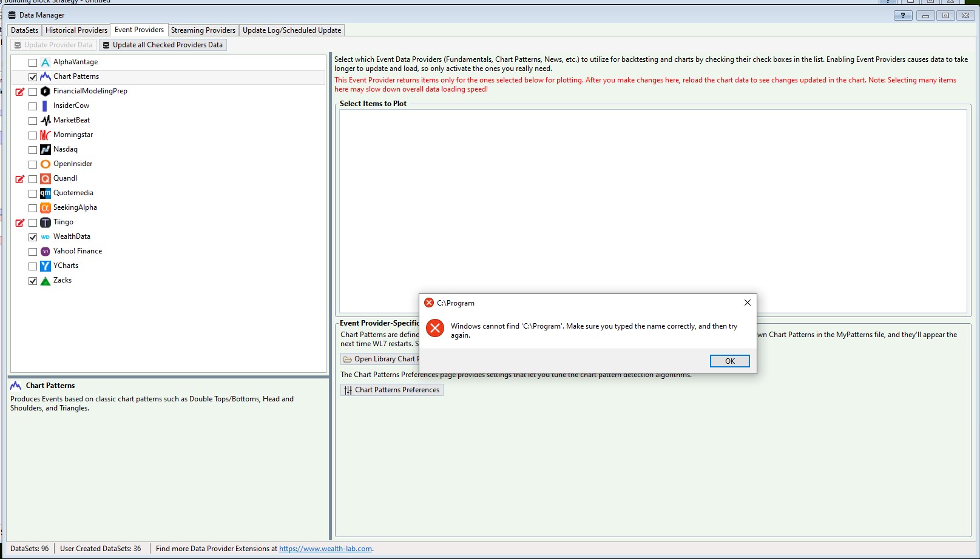Select the Quotemedia provider row label
The image size is (980, 559).
coord(73,193)
